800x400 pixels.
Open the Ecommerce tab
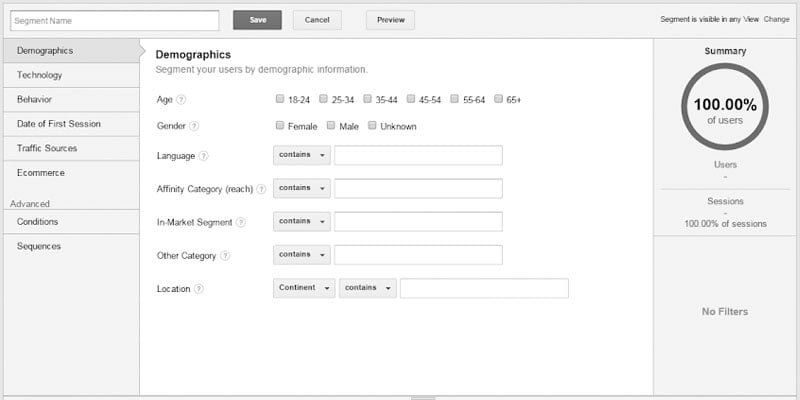71,173
